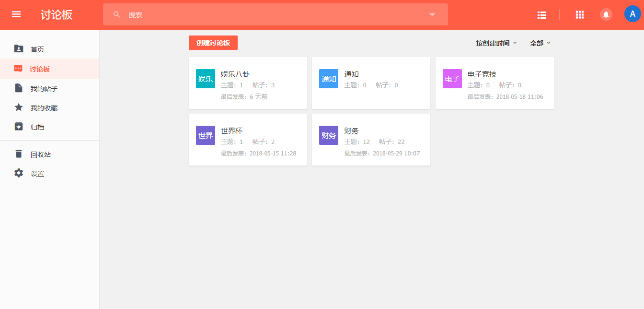This screenshot has height=309, width=644.
Task: Open the 回收站 trash icon
Action: pos(19,154)
